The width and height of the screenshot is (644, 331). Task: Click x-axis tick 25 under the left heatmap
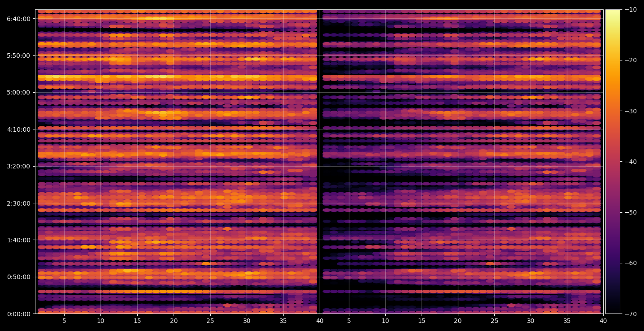pos(210,321)
